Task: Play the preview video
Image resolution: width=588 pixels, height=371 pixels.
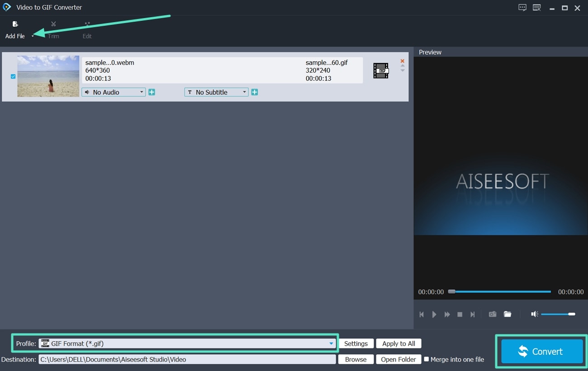Action: coord(434,314)
